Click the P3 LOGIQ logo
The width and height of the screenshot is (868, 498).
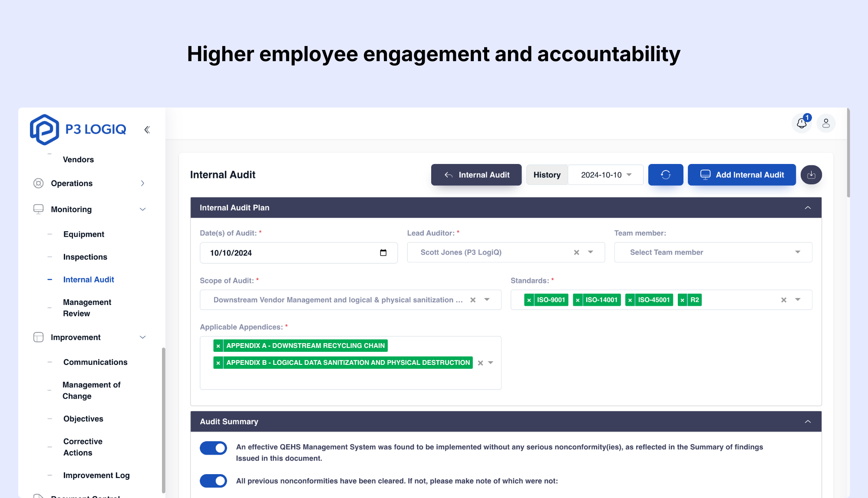(78, 129)
